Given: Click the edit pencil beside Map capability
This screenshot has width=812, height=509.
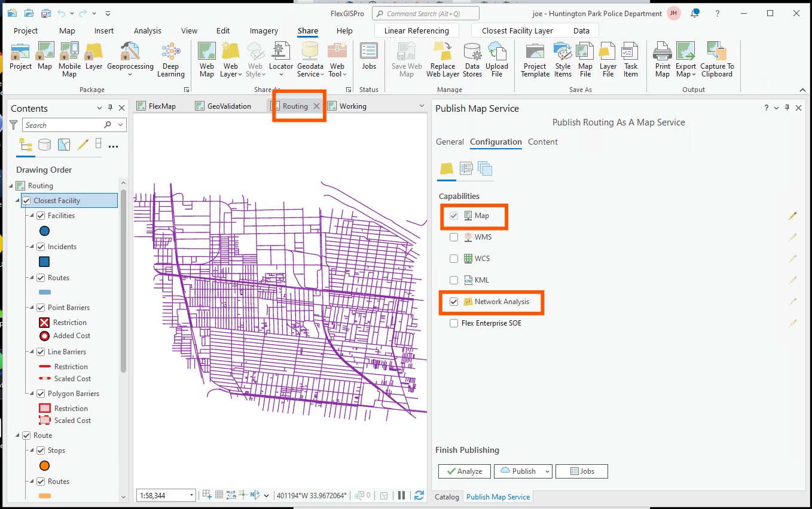Looking at the screenshot, I should tap(793, 216).
